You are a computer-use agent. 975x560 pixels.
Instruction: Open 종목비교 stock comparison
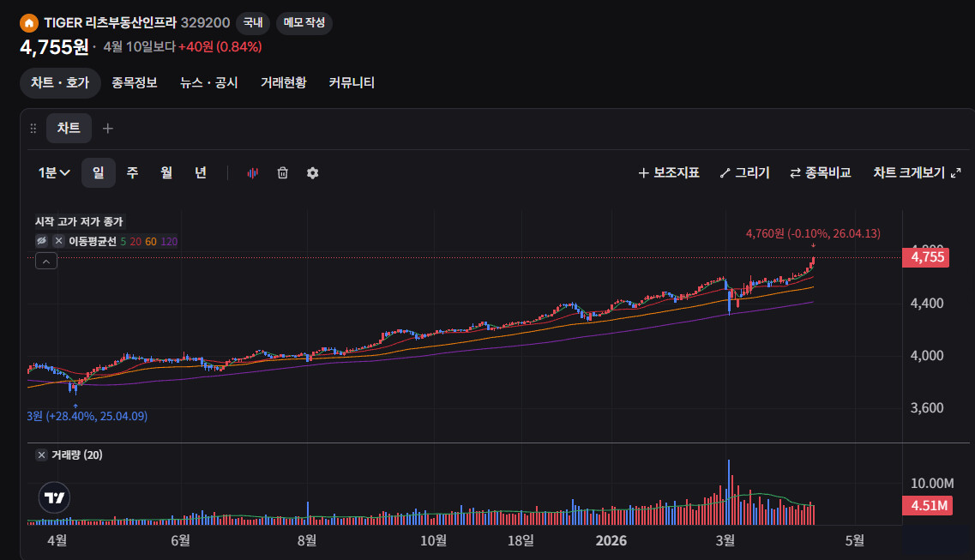click(x=820, y=172)
